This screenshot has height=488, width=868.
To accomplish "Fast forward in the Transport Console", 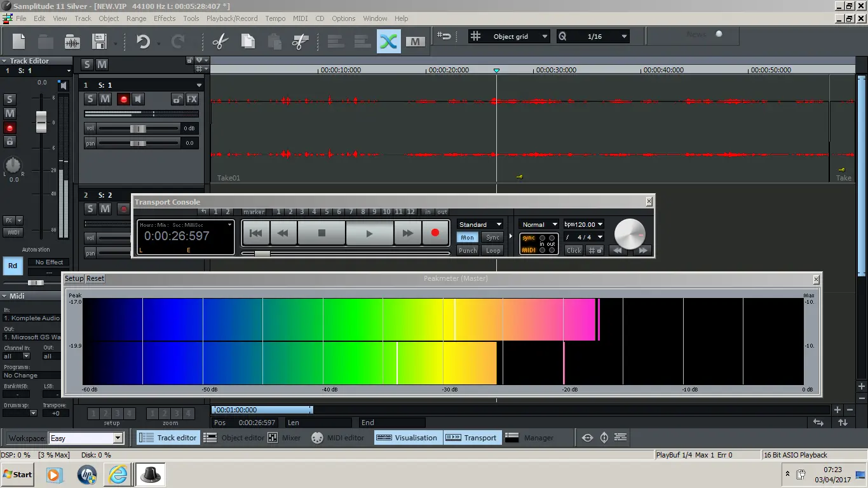I will tap(407, 233).
